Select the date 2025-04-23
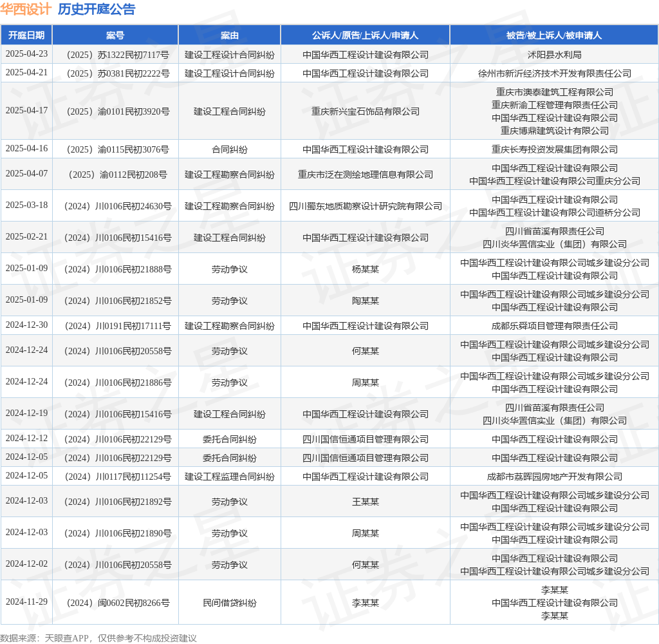The height and width of the screenshot is (644, 659). 26,54
